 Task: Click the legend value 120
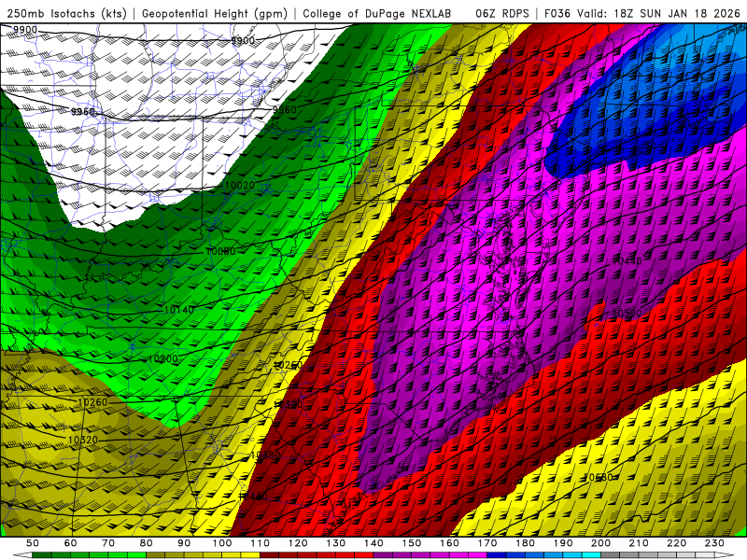pyautogui.click(x=298, y=543)
